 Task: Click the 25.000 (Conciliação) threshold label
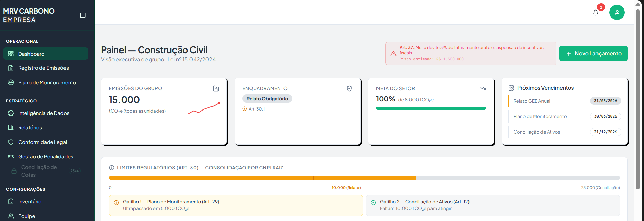pos(600,188)
